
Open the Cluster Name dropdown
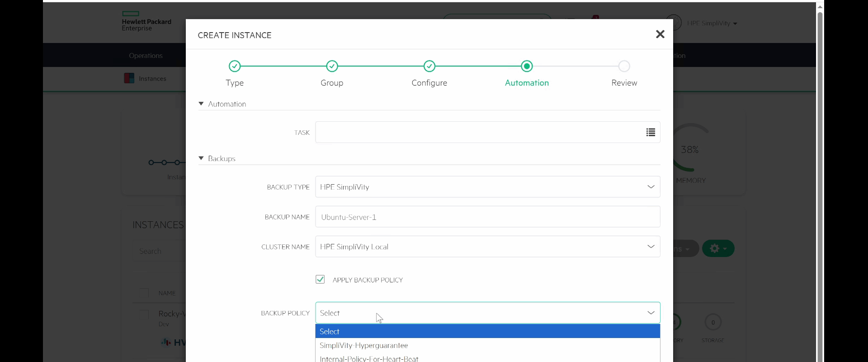coord(487,247)
